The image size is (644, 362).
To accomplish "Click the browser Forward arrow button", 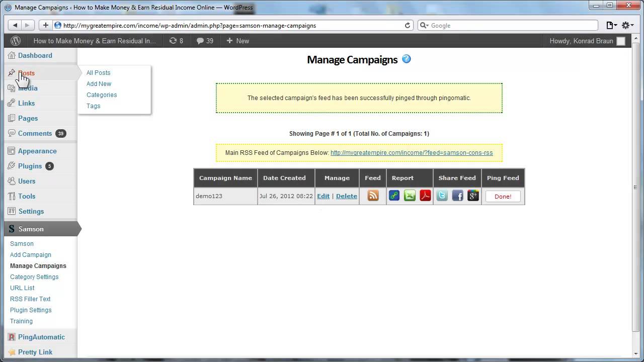I will point(27,25).
